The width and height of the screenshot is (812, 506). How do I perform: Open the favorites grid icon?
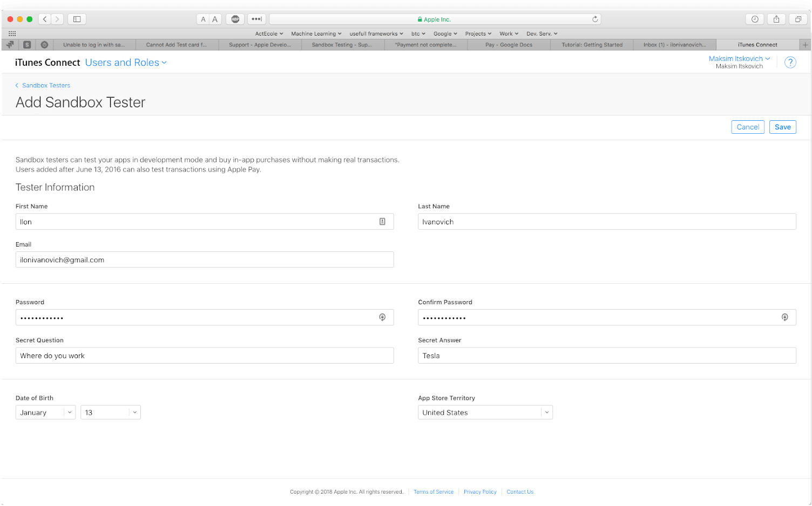12,33
